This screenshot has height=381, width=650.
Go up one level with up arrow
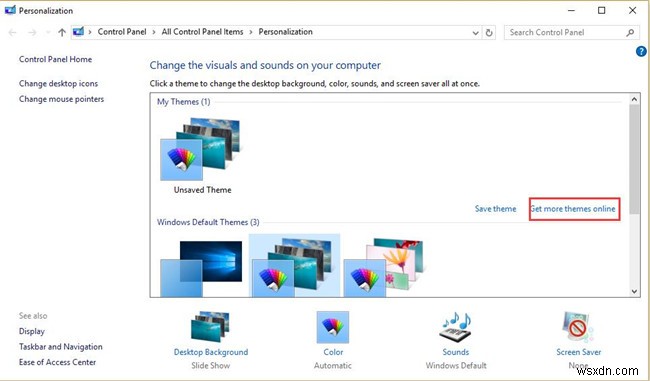[x=62, y=32]
